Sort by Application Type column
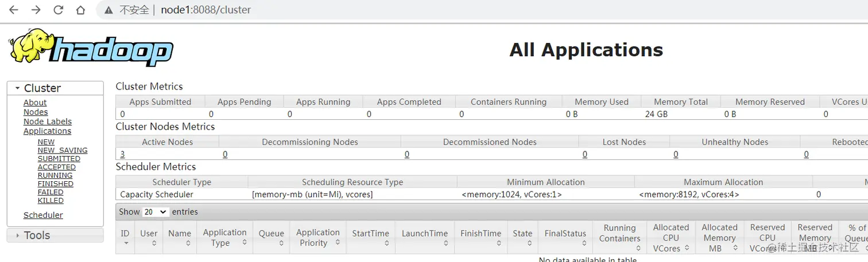Screen dimensions: 868x262 (225, 237)
